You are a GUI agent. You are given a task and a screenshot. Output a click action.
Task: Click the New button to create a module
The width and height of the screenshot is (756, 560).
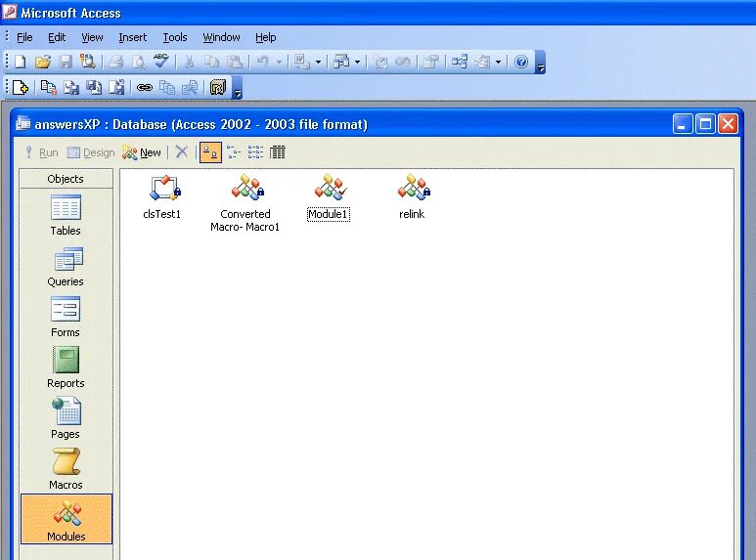coord(142,152)
